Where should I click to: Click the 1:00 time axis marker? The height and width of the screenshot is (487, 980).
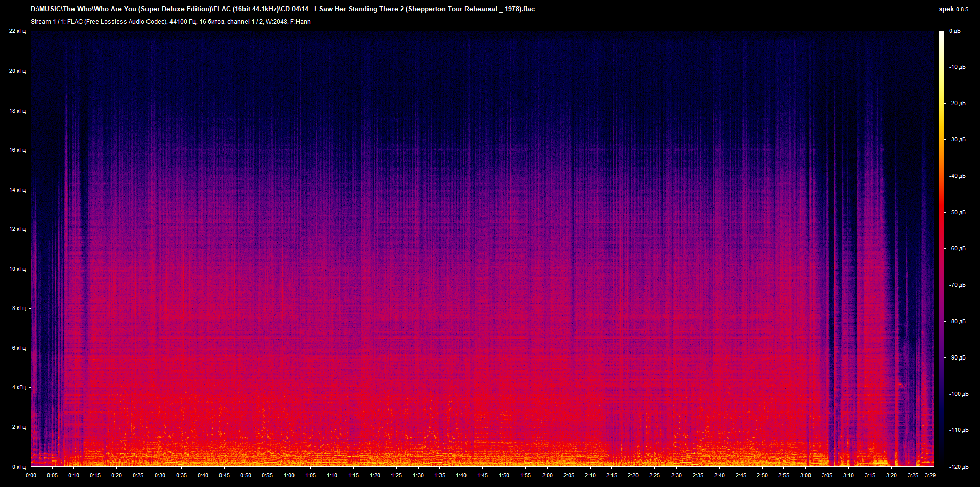(x=289, y=475)
